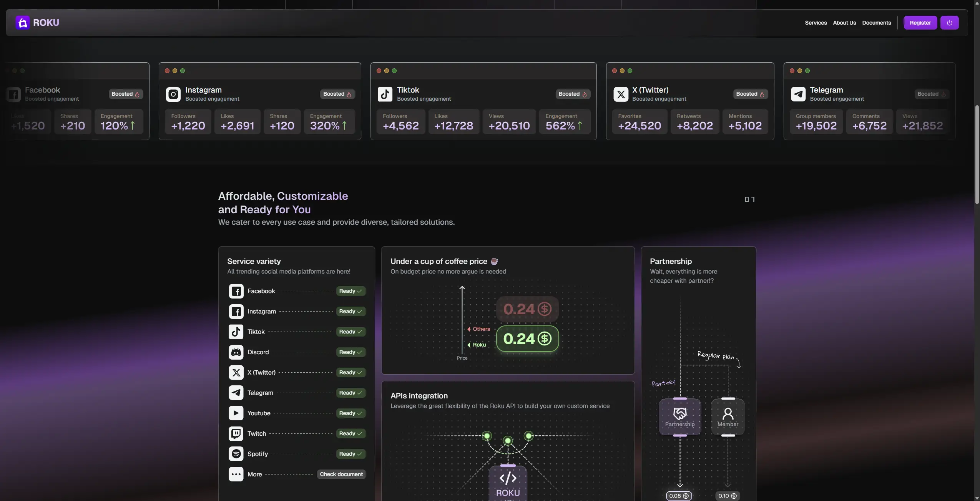Click the Telegram row icon in Service variety

pos(236,393)
